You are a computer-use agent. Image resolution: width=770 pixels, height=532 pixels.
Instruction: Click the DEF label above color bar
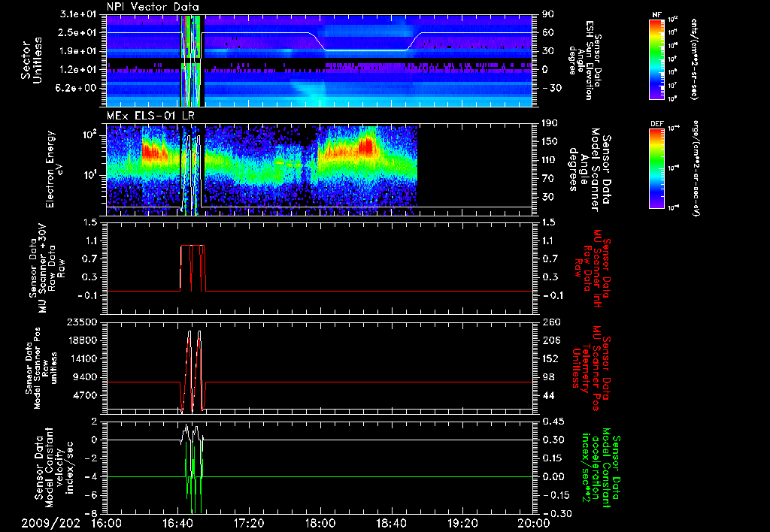[656, 124]
